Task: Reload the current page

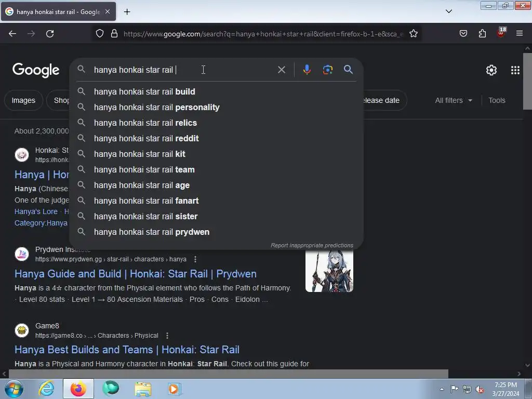Action: click(50, 34)
